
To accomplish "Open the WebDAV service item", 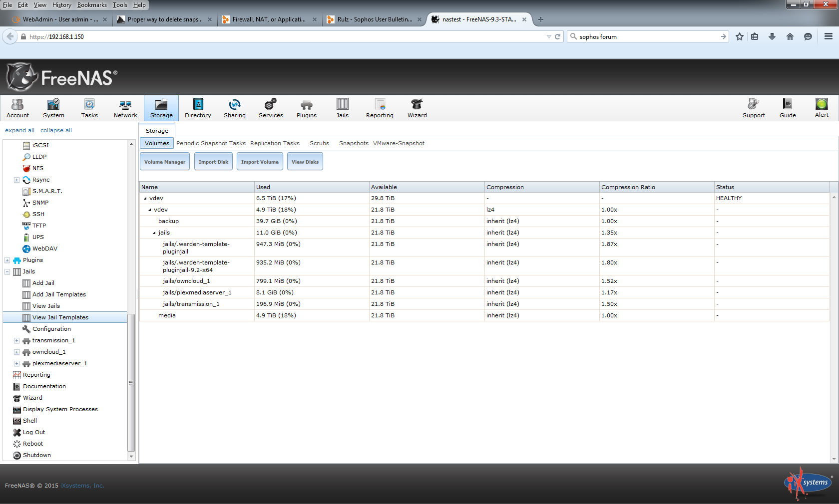I will [44, 249].
